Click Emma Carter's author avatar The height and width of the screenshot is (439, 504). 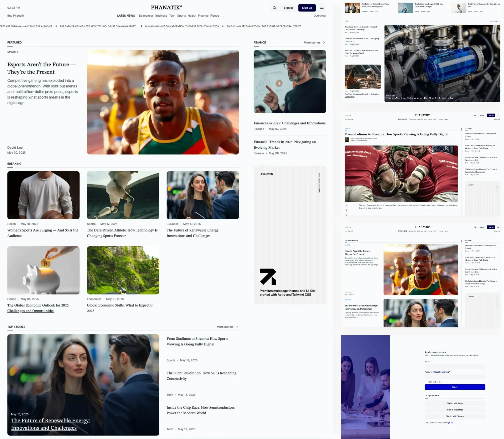tap(347, 140)
